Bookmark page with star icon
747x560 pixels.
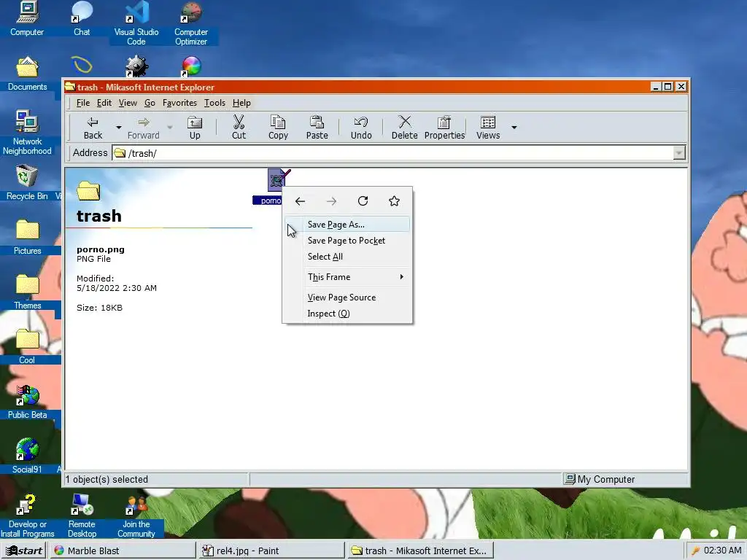coord(394,201)
